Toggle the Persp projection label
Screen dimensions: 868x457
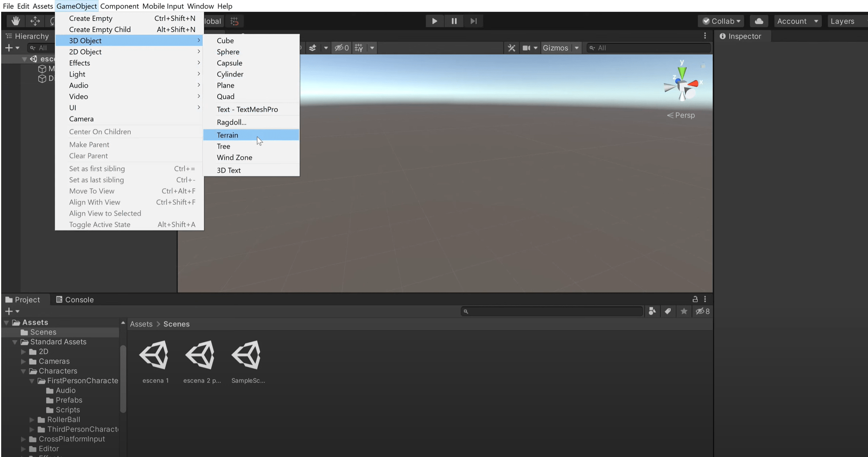(681, 115)
